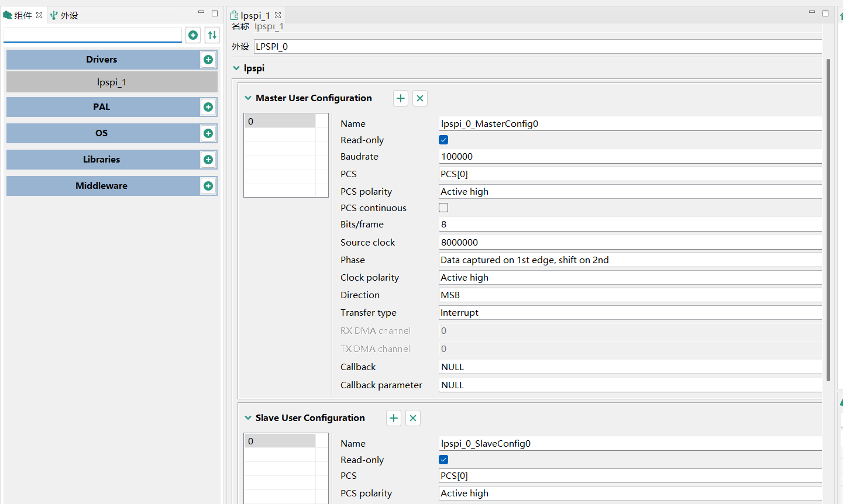Open Slave PCS polarity dropdown
This screenshot has height=504, width=843.
[x=631, y=493]
